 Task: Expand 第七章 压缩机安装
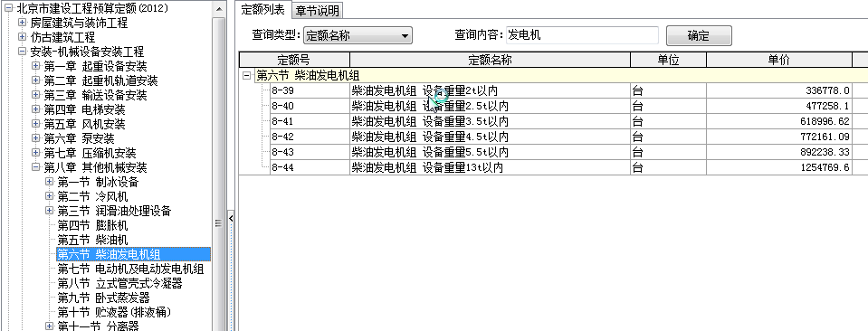coord(36,152)
